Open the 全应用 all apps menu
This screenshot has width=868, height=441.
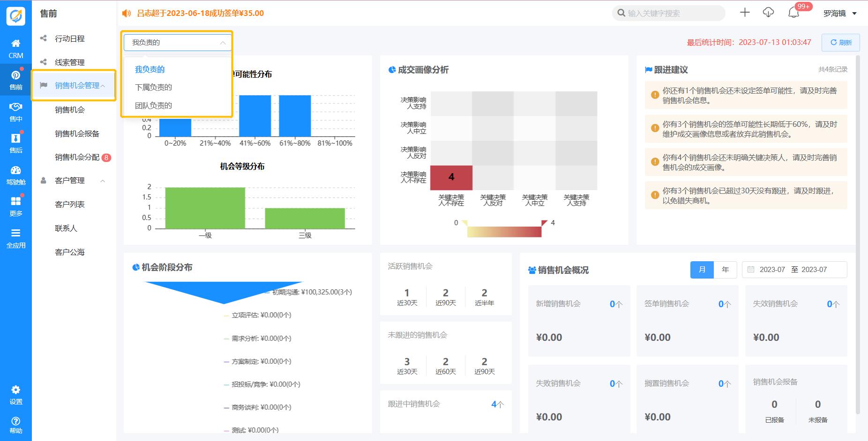tap(15, 238)
